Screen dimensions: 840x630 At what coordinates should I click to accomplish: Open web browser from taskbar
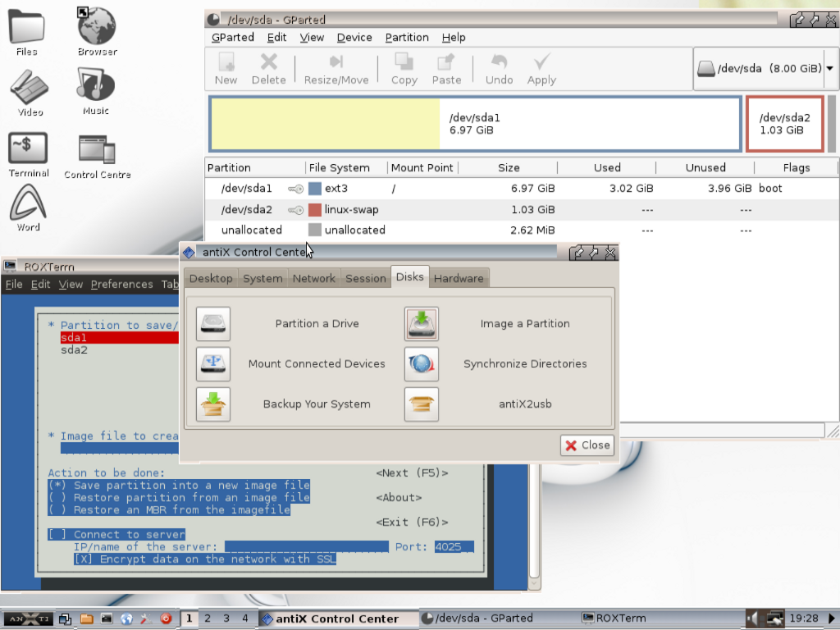pyautogui.click(x=126, y=619)
